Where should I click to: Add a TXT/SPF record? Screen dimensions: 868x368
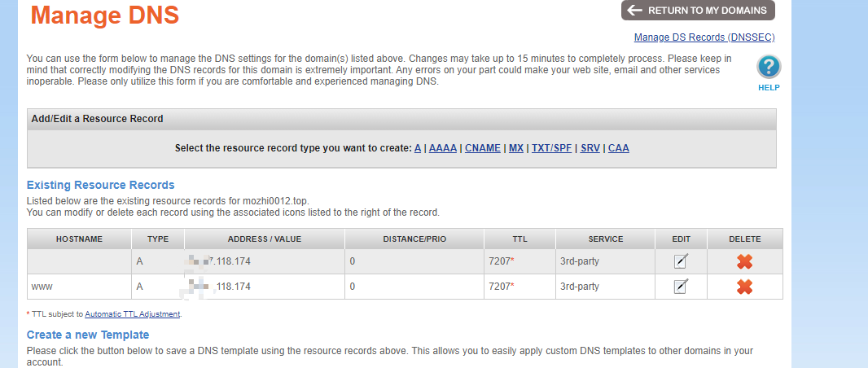pyautogui.click(x=551, y=148)
